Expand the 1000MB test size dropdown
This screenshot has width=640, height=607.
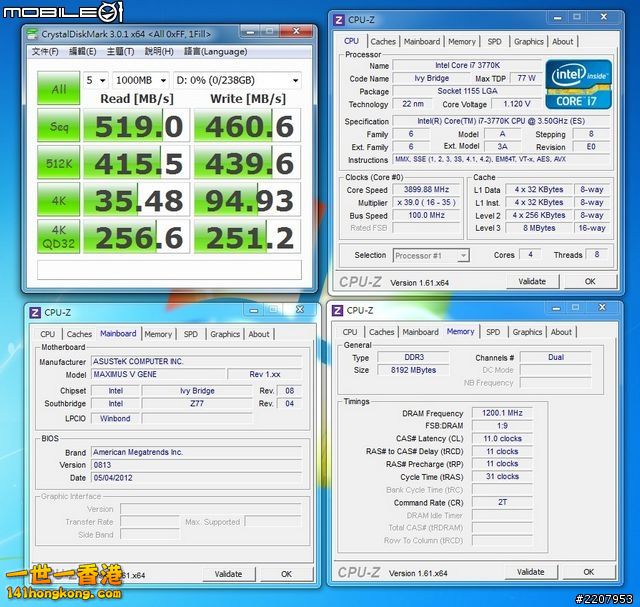tap(140, 80)
